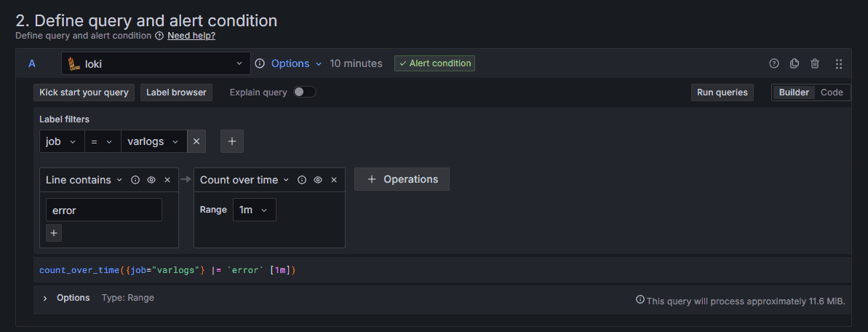Grab the drag handle for query A
The width and height of the screenshot is (868, 332).
pyautogui.click(x=839, y=64)
